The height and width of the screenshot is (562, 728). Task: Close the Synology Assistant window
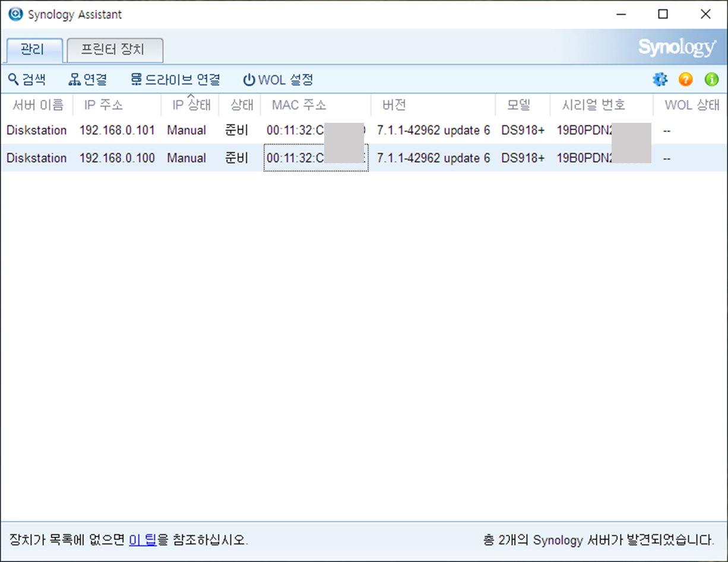click(x=705, y=14)
